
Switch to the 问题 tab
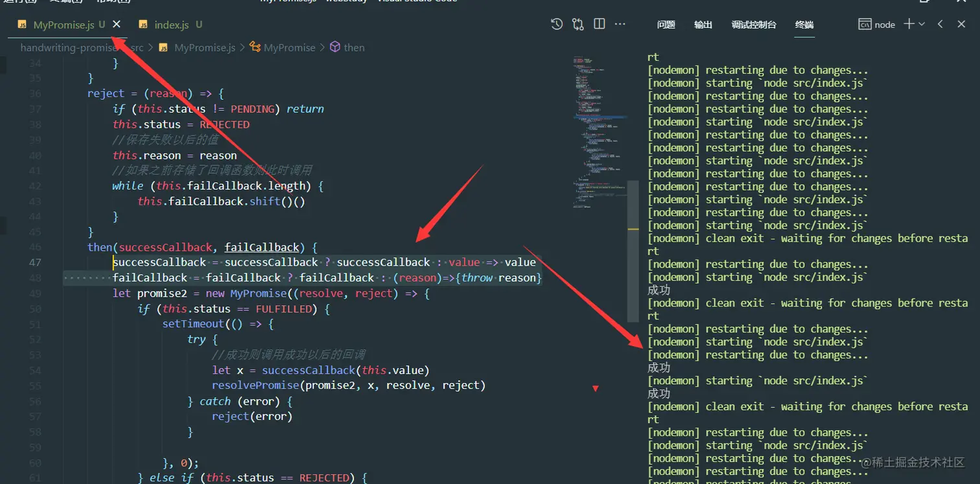[666, 25]
